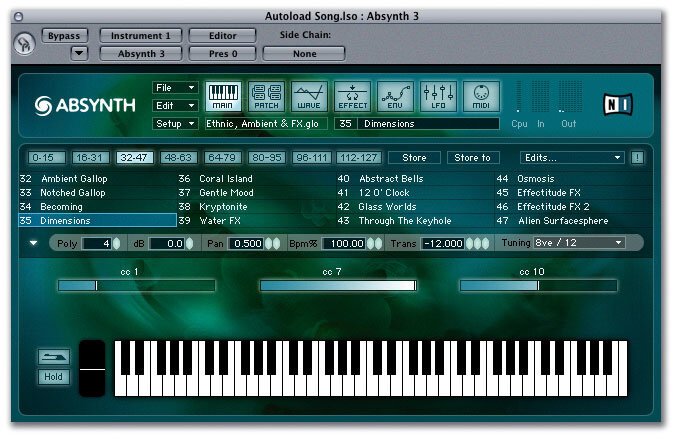
Task: Click the Poly value field
Action: (97, 243)
